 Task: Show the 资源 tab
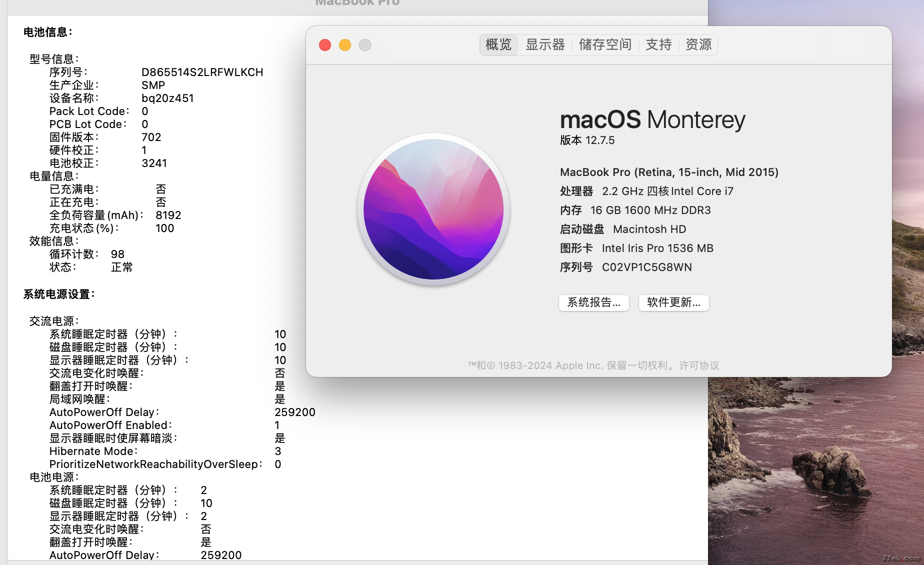point(698,45)
